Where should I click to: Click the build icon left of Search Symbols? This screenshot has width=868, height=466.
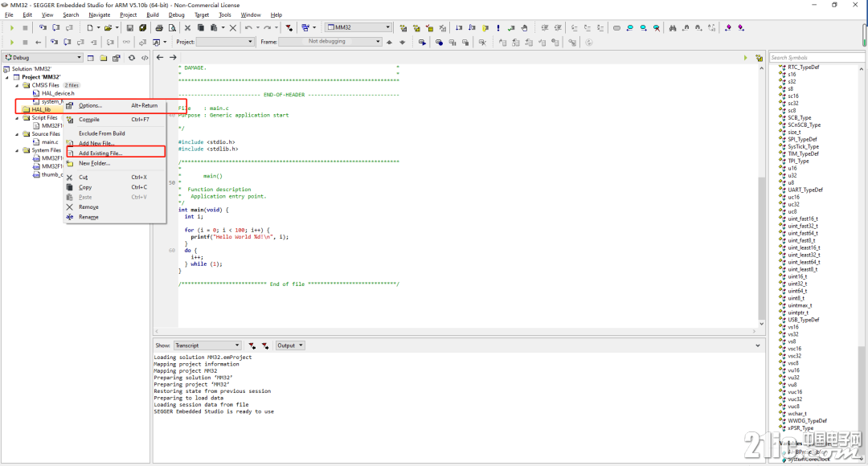tap(759, 58)
